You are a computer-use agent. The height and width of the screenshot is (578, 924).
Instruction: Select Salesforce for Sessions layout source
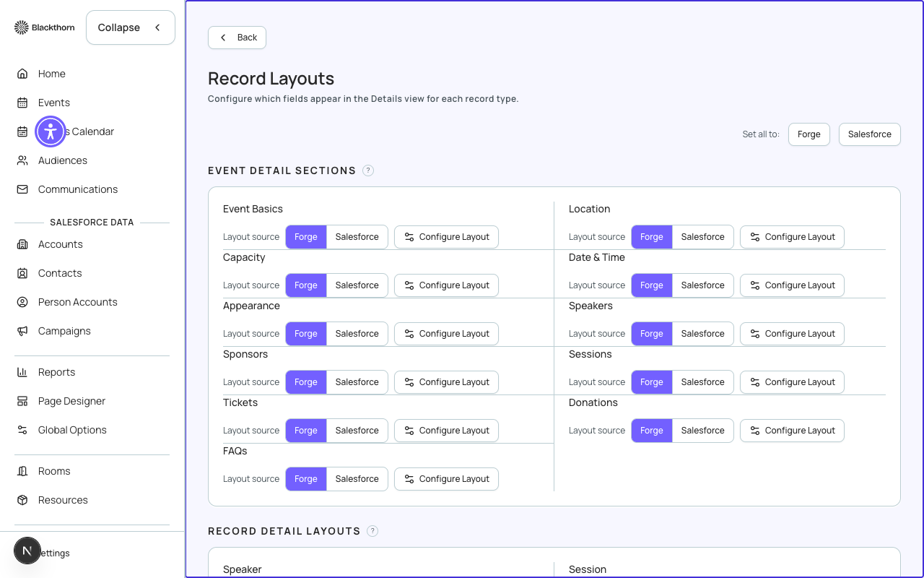pyautogui.click(x=703, y=382)
